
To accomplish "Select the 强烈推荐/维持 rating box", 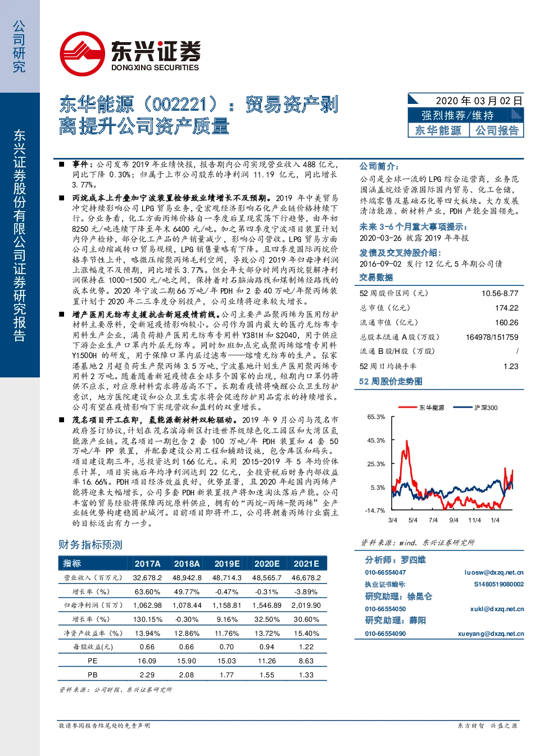I will 466,115.
